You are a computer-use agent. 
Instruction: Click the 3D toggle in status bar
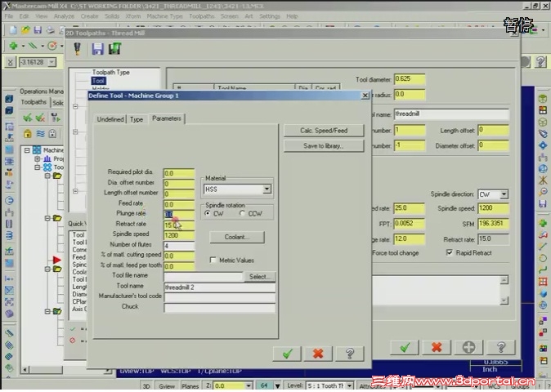point(146,386)
